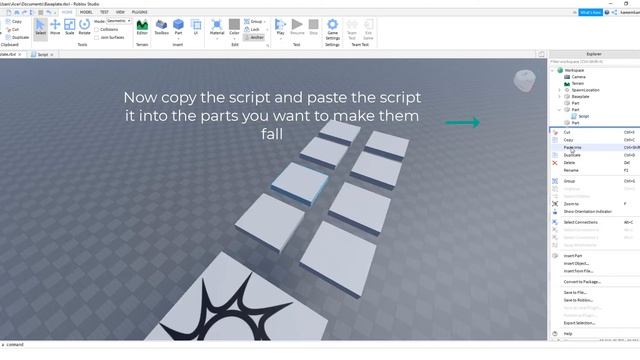Click the Exit Game button
Screen dimensions: 640x360
click(368, 29)
